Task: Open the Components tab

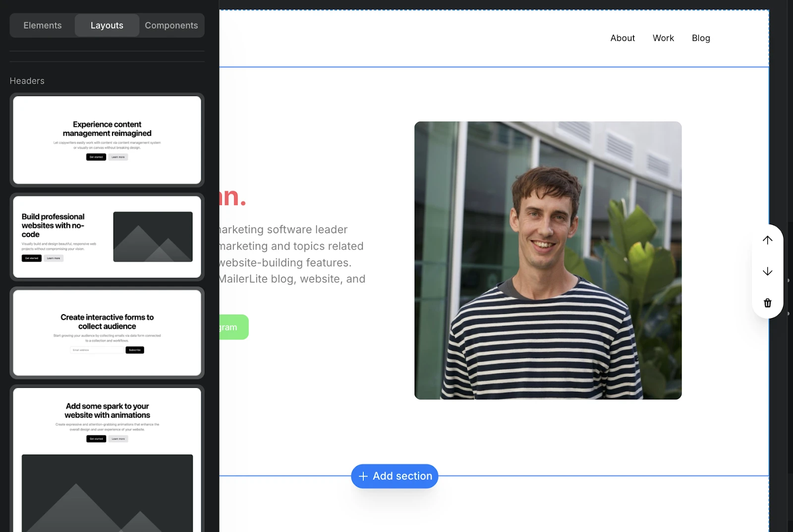Action: pyautogui.click(x=171, y=25)
